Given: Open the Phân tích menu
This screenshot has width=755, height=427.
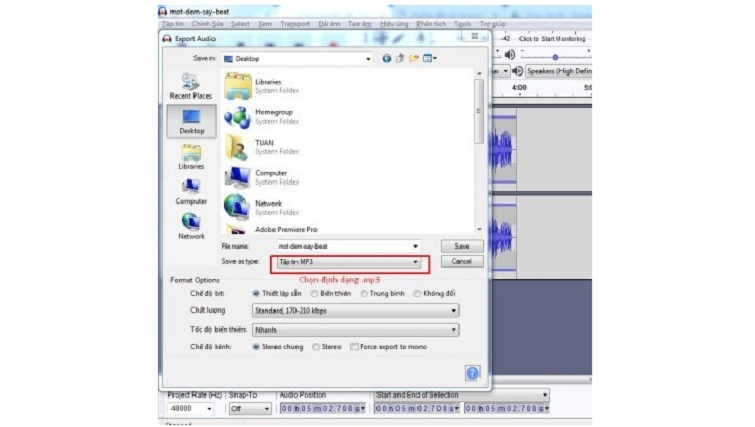Looking at the screenshot, I should (x=431, y=23).
